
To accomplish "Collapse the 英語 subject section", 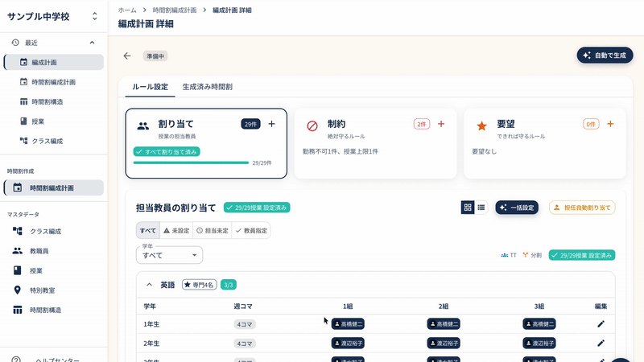I will (150, 285).
